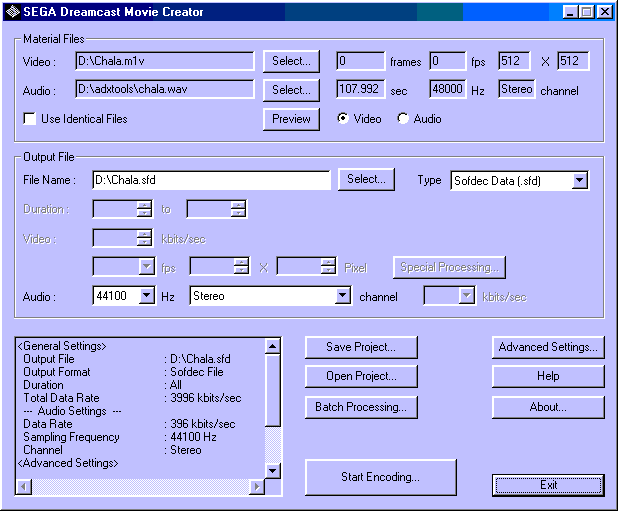Click the output File Name field

point(212,180)
